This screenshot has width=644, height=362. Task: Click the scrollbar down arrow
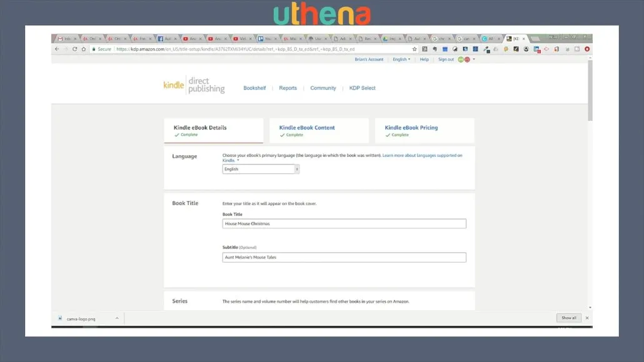tap(590, 308)
